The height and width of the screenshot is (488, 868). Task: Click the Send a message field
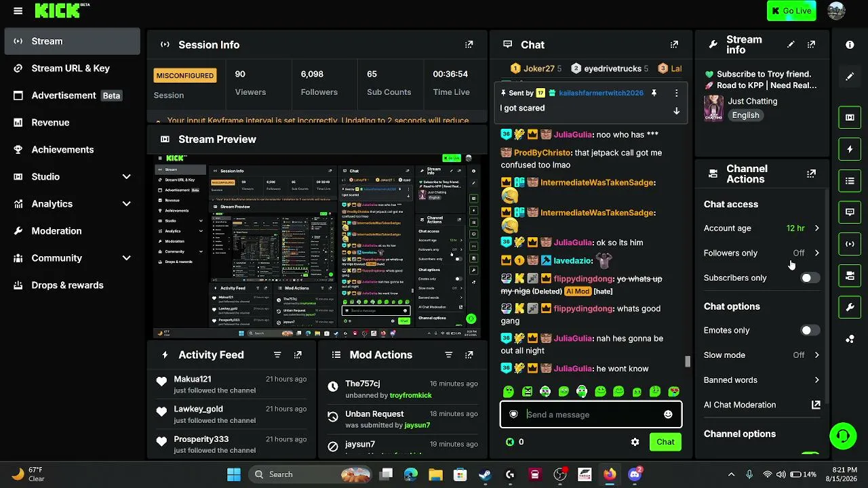pyautogui.click(x=591, y=415)
